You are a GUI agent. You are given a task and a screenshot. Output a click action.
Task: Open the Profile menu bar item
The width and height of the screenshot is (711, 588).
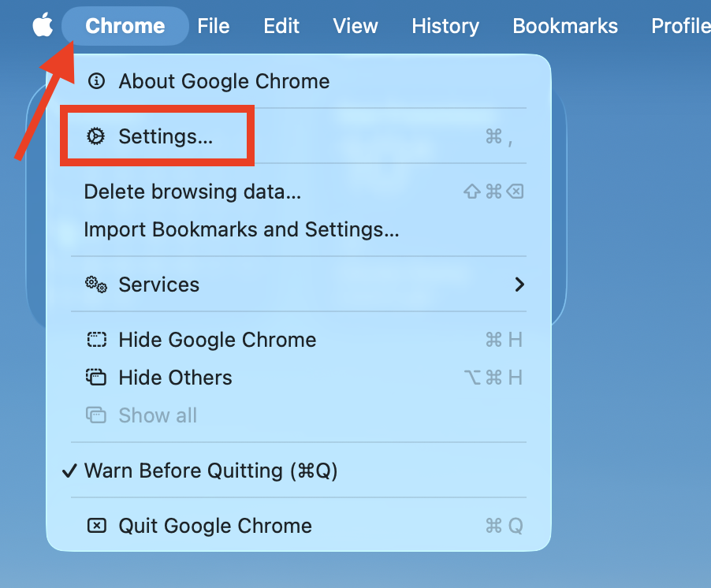pyautogui.click(x=679, y=25)
